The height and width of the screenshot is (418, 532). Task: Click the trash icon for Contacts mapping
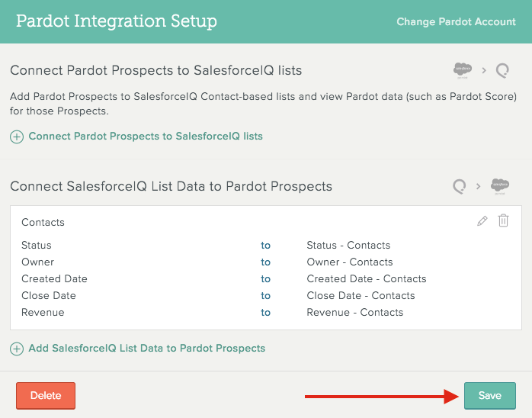[x=503, y=220]
